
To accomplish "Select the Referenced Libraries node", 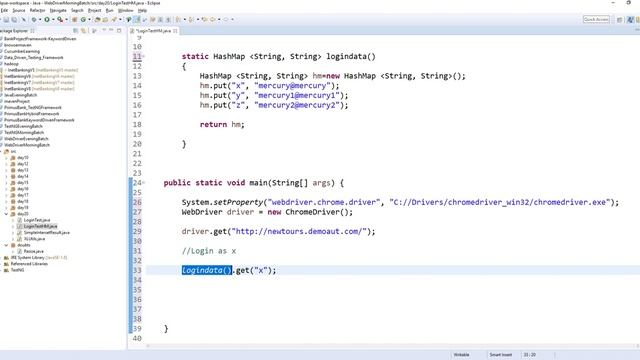I will pyautogui.click(x=29, y=264).
